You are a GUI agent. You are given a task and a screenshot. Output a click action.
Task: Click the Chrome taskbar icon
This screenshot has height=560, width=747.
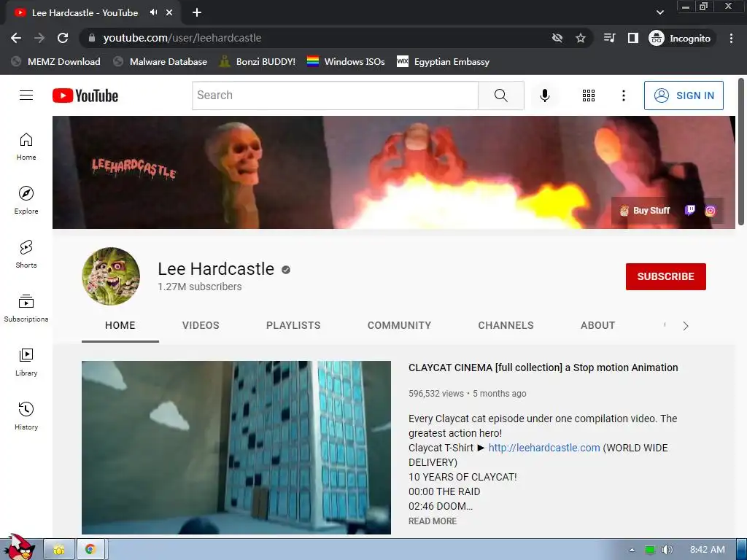coord(90,550)
